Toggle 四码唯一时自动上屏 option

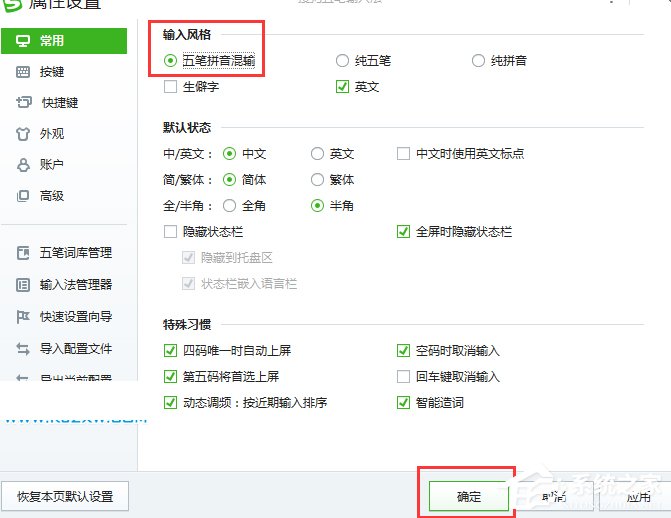170,351
